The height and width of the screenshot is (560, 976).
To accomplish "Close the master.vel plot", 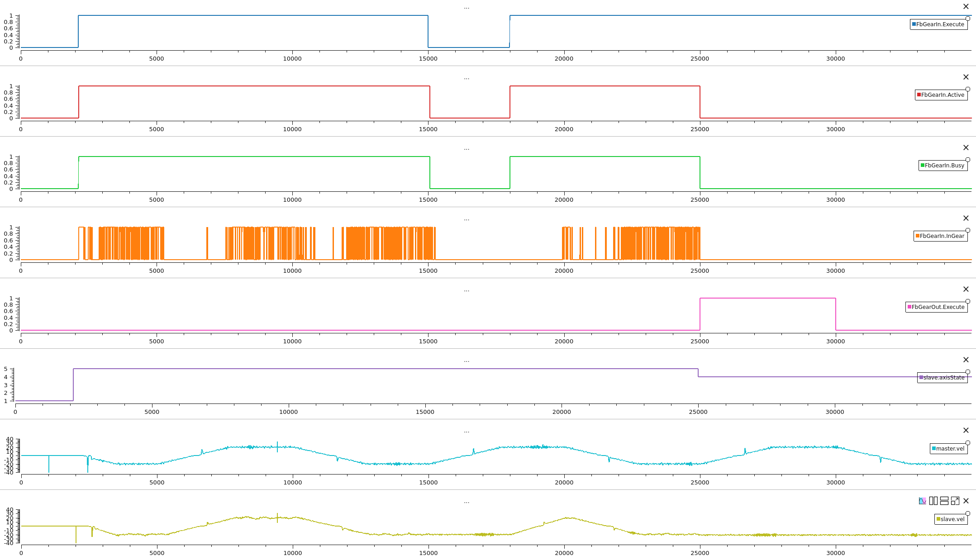I will point(966,430).
